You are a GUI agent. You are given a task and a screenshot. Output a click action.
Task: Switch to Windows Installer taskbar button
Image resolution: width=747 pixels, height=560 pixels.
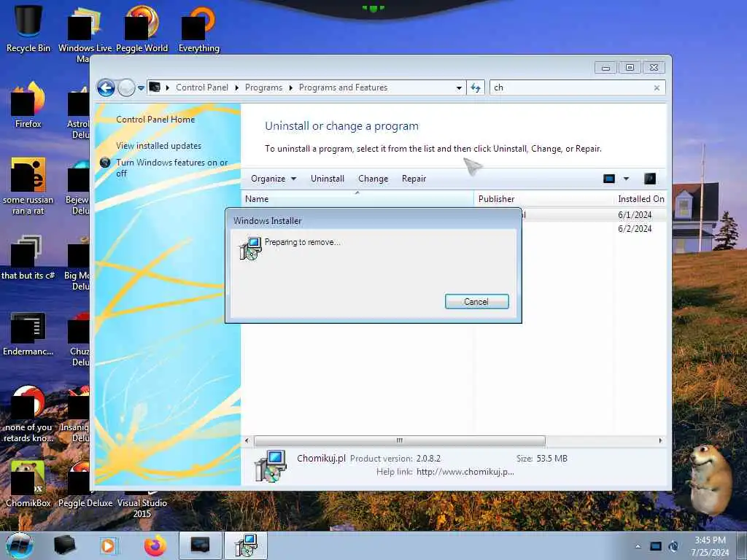pyautogui.click(x=246, y=545)
